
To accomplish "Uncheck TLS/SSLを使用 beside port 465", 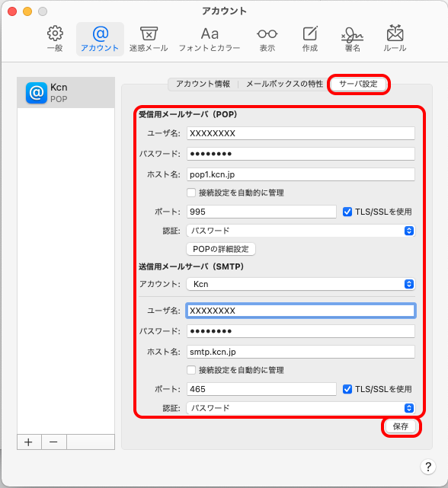I will 347,389.
